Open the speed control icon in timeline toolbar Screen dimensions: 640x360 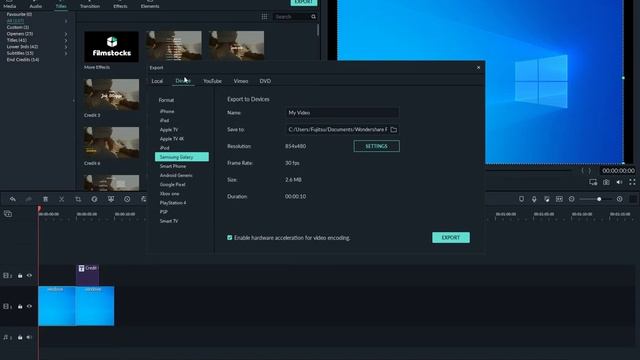click(x=94, y=199)
